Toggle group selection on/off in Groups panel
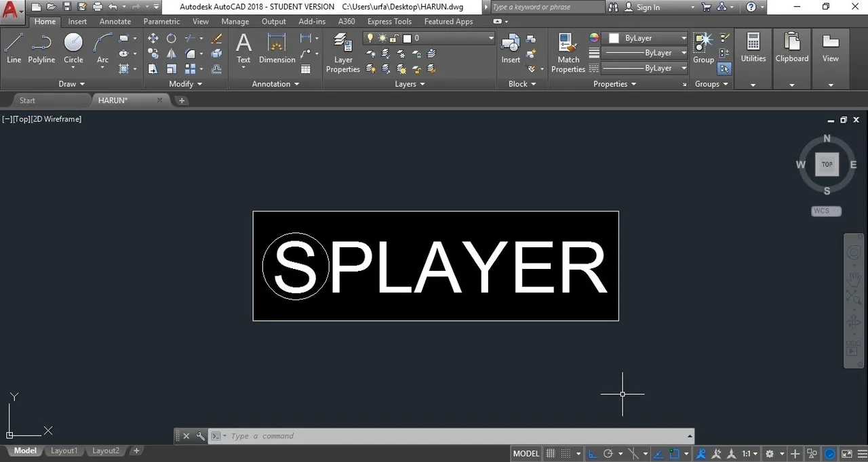 [725, 68]
